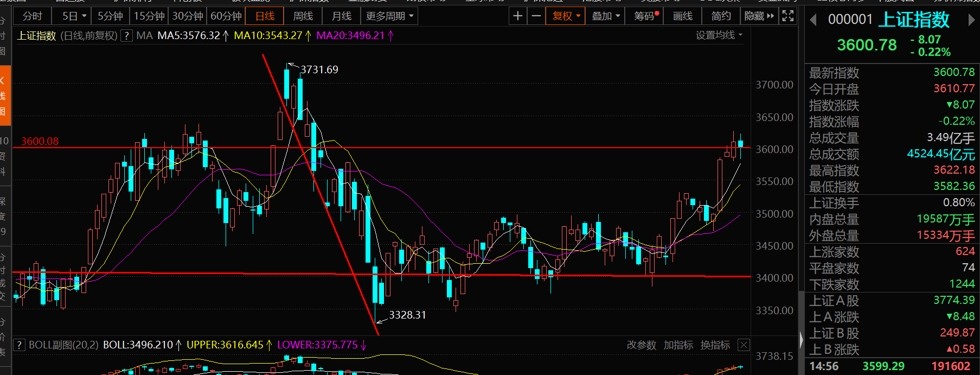Go to previous stock with left arrow
980x375 pixels.
pyautogui.click(x=813, y=21)
